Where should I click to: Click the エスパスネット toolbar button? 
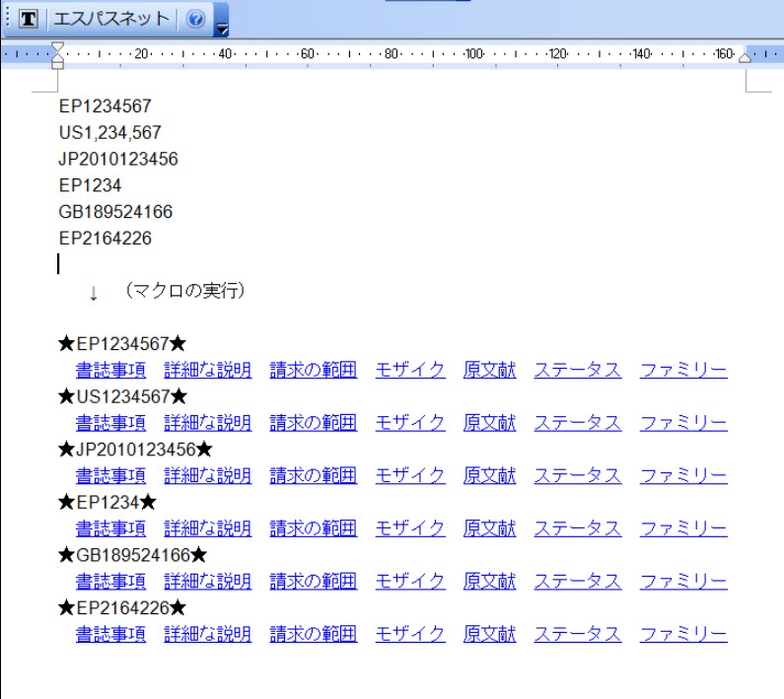[110, 20]
